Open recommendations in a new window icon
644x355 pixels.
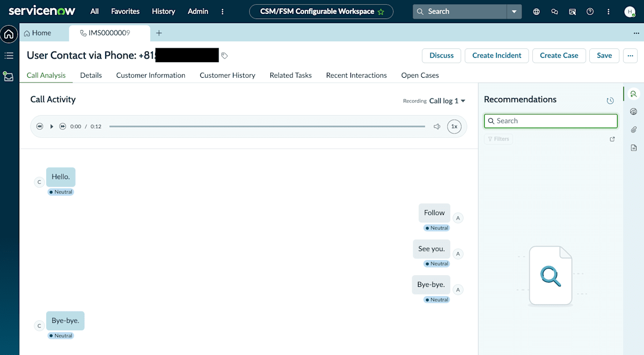pos(612,139)
